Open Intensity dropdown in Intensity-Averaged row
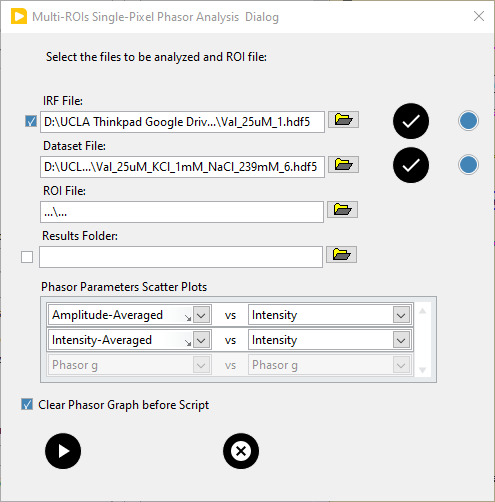Image resolution: width=495 pixels, height=502 pixels. [x=401, y=340]
